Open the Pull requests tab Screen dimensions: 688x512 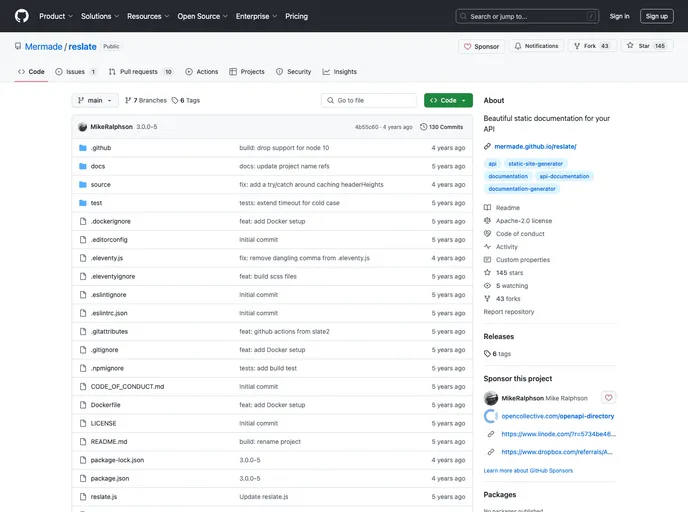pos(141,72)
